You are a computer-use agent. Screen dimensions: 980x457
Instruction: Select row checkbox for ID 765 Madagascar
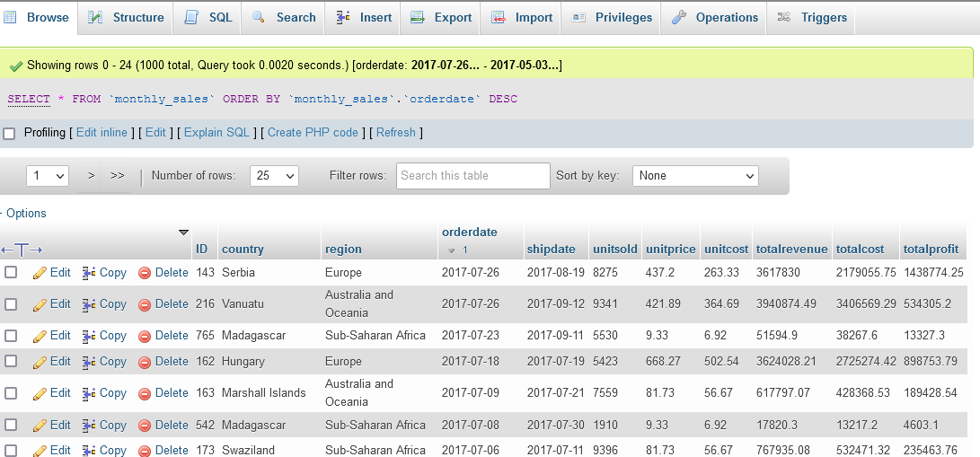pos(11,335)
